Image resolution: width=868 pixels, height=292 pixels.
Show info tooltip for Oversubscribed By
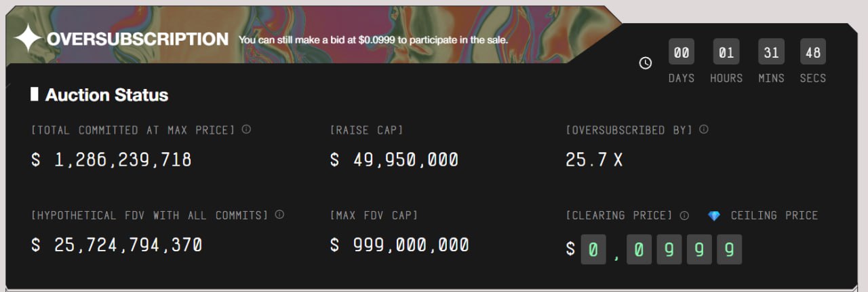point(704,129)
